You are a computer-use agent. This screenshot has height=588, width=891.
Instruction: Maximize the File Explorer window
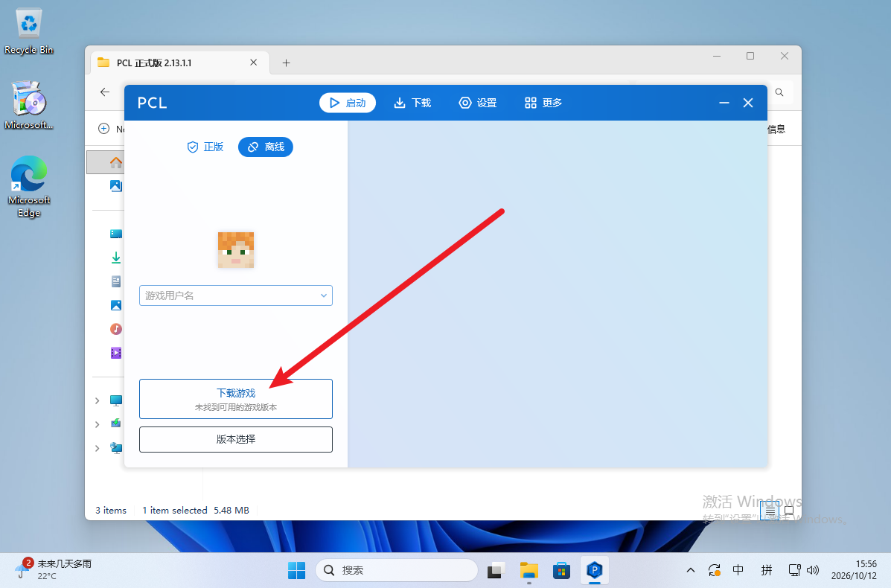[x=750, y=56]
